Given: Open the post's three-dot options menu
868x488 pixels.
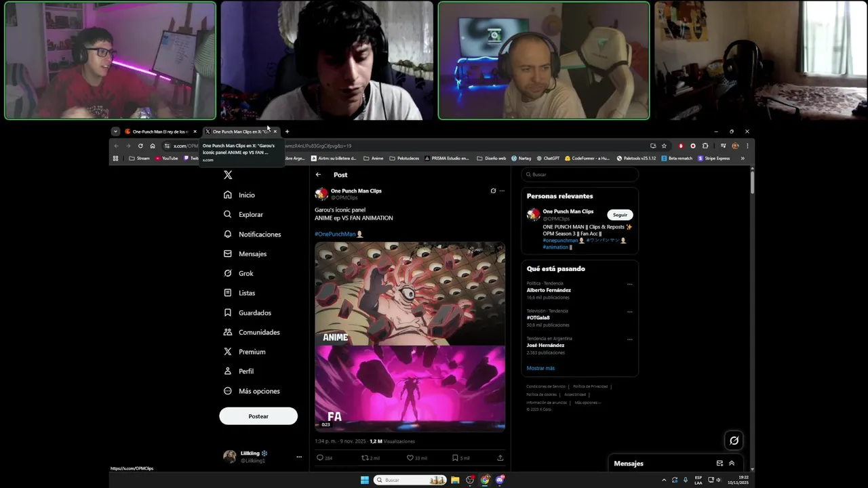Looking at the screenshot, I should pos(502,190).
